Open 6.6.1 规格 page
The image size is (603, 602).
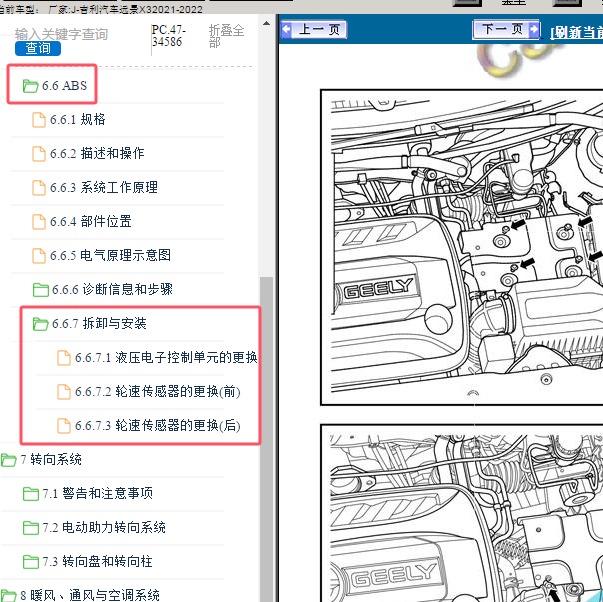77,119
